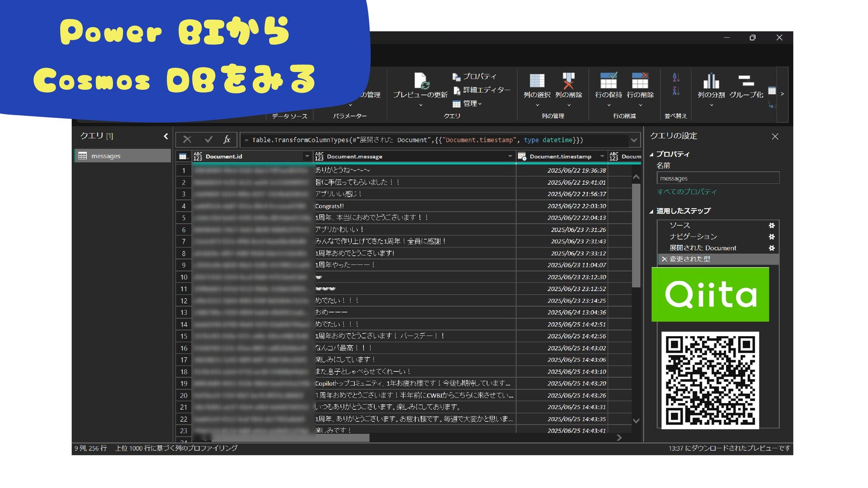Select the messages query in the list
The image size is (868, 488).
pos(122,156)
